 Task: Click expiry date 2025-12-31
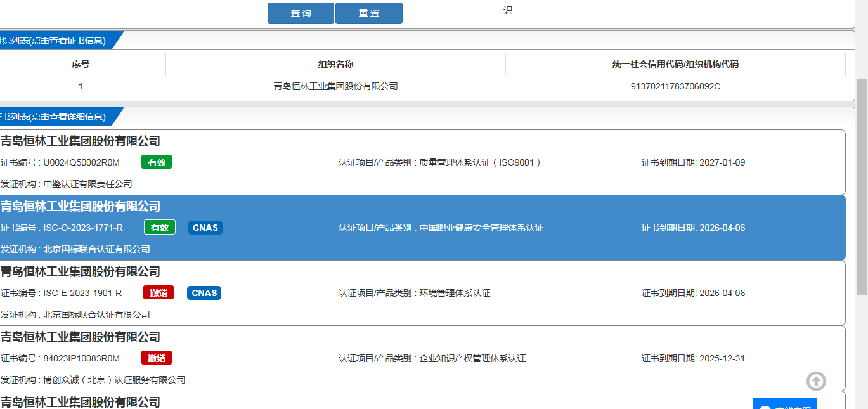click(x=722, y=358)
